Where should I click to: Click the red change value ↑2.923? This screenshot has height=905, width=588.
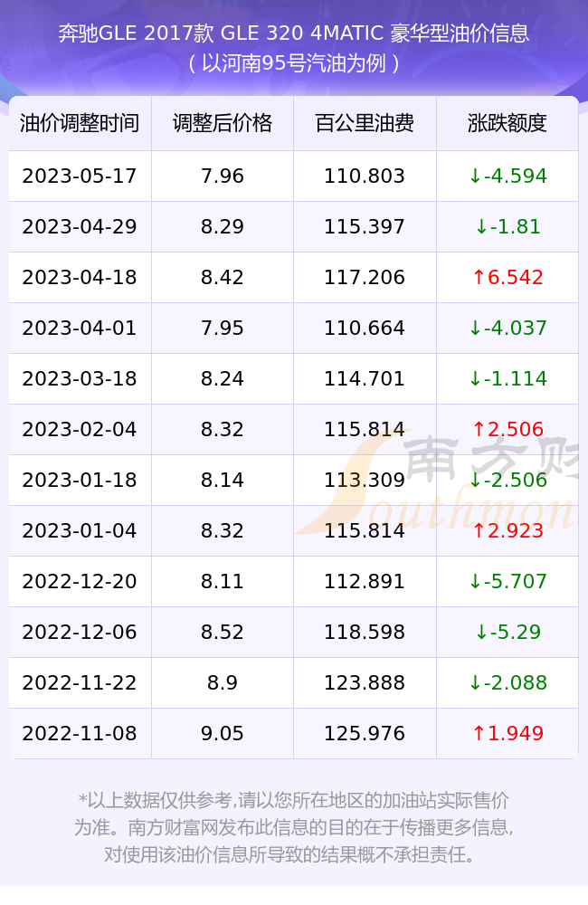(x=507, y=531)
